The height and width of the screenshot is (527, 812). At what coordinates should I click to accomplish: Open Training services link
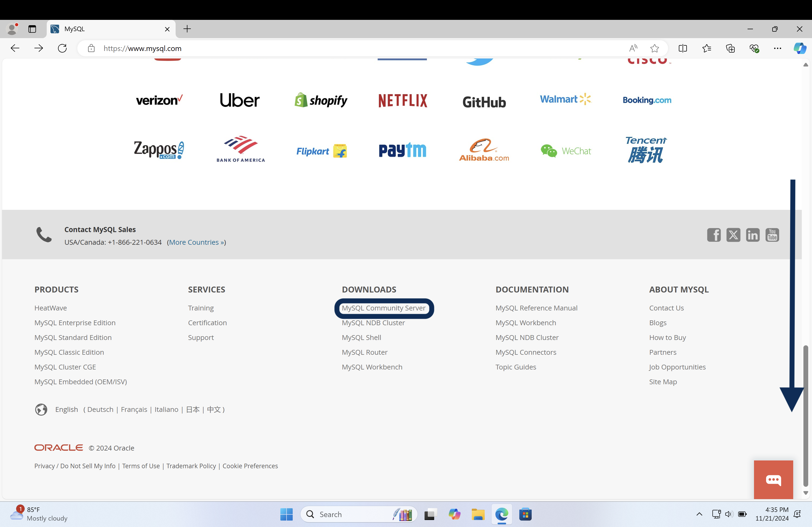click(x=201, y=308)
